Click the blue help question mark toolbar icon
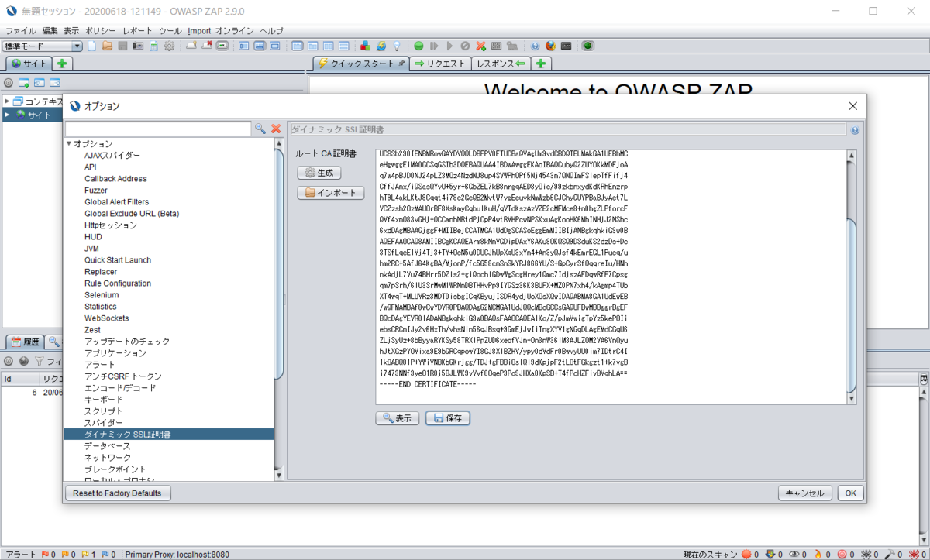This screenshot has width=930, height=560. pyautogui.click(x=535, y=46)
